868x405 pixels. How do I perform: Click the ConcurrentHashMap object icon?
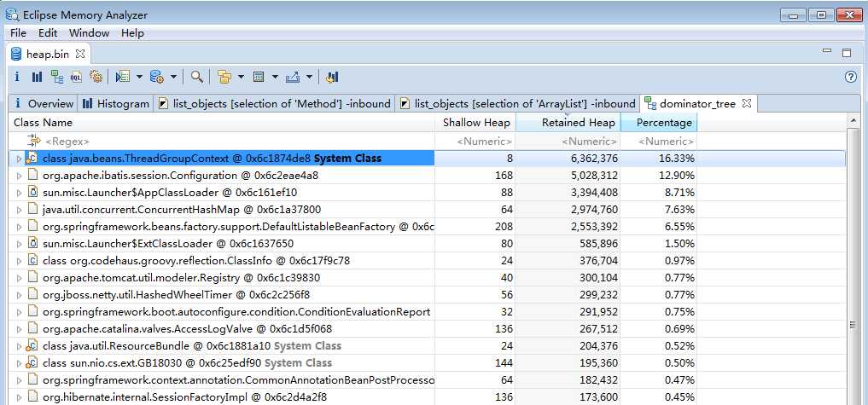coord(32,210)
